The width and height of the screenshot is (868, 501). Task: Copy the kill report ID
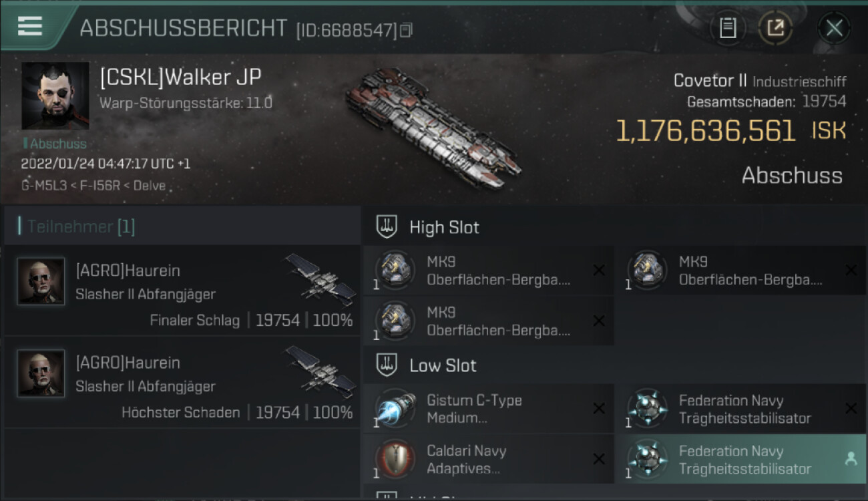[x=407, y=30]
